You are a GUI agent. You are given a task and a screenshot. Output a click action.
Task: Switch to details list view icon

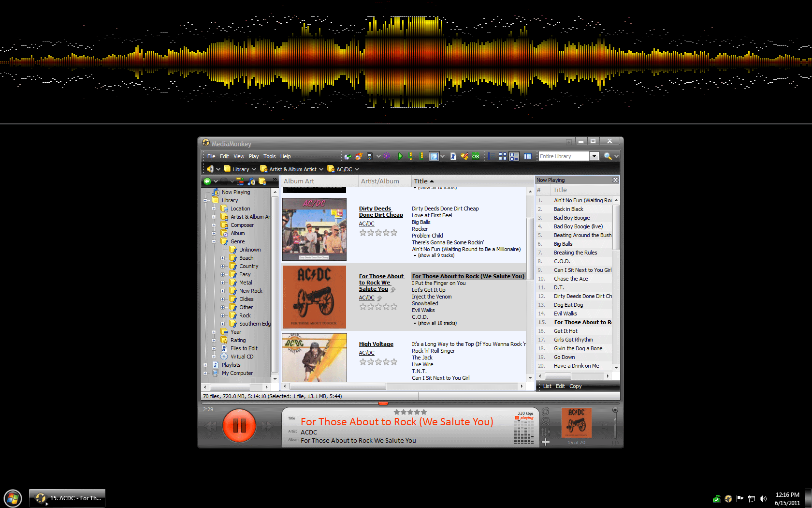[x=492, y=156]
